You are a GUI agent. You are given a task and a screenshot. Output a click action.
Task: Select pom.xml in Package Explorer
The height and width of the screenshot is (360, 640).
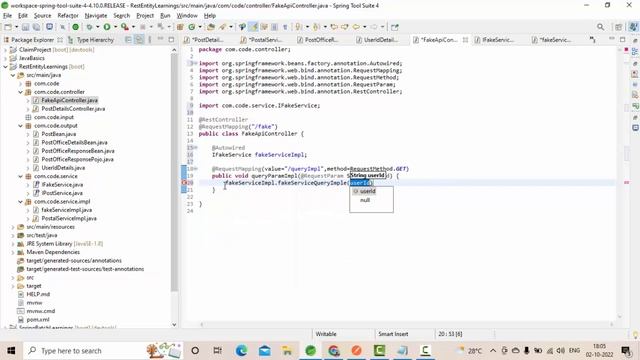tap(38, 320)
